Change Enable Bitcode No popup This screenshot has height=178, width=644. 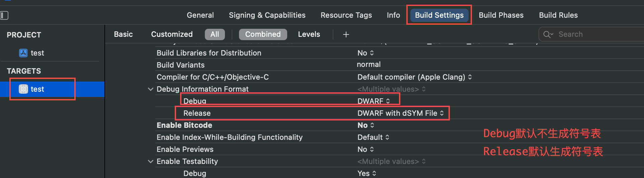366,125
